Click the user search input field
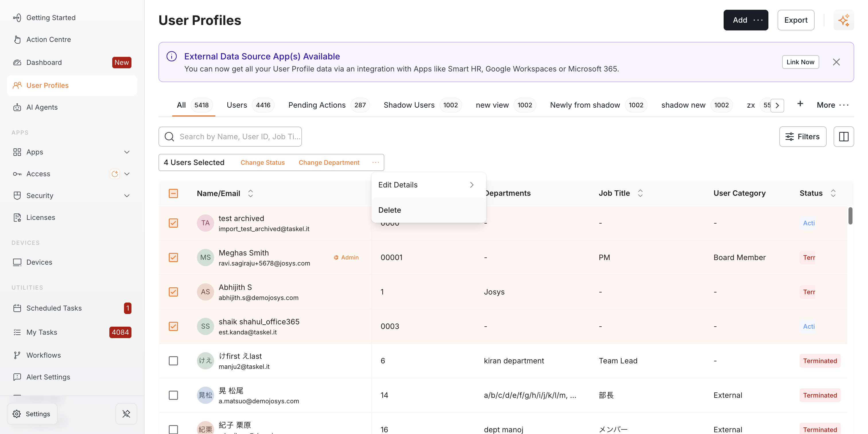The height and width of the screenshot is (434, 868). tap(230, 136)
